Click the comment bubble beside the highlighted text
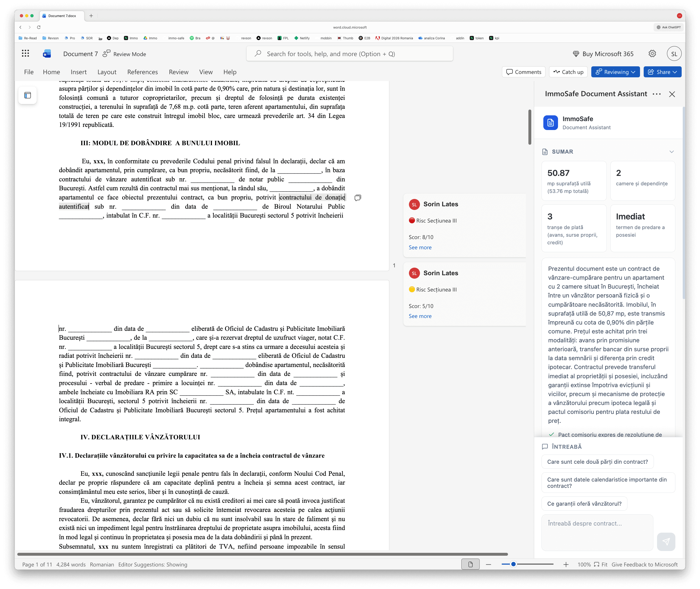 358,198
